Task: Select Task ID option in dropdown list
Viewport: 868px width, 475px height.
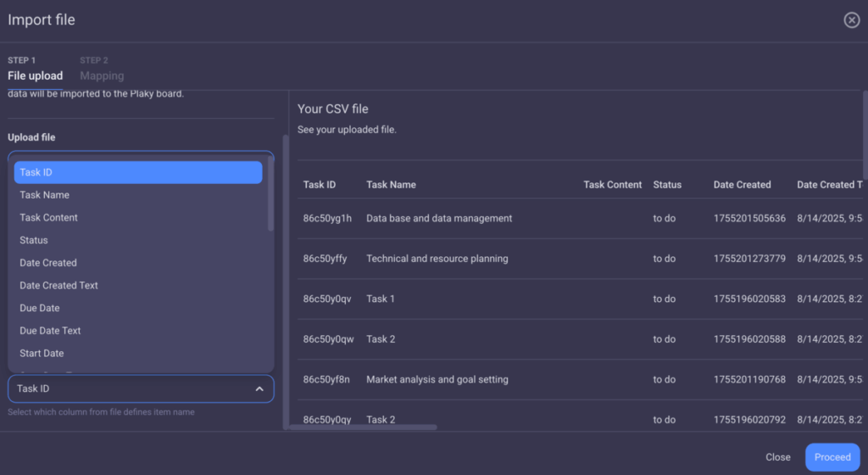Action: pyautogui.click(x=138, y=172)
